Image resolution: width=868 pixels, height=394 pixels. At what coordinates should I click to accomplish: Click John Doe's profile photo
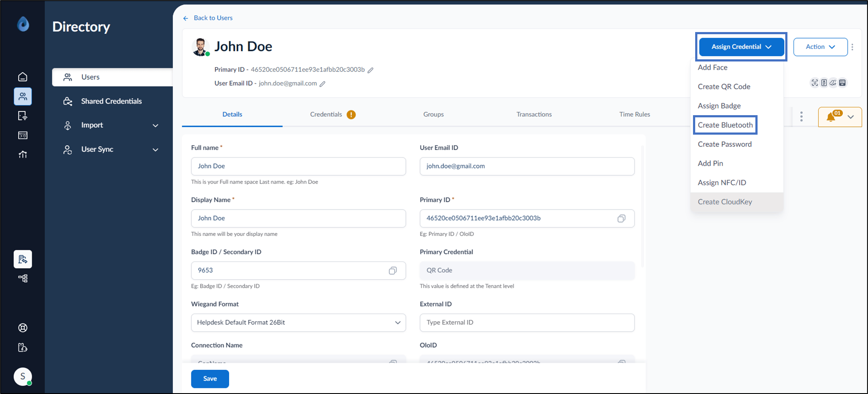[x=200, y=47]
